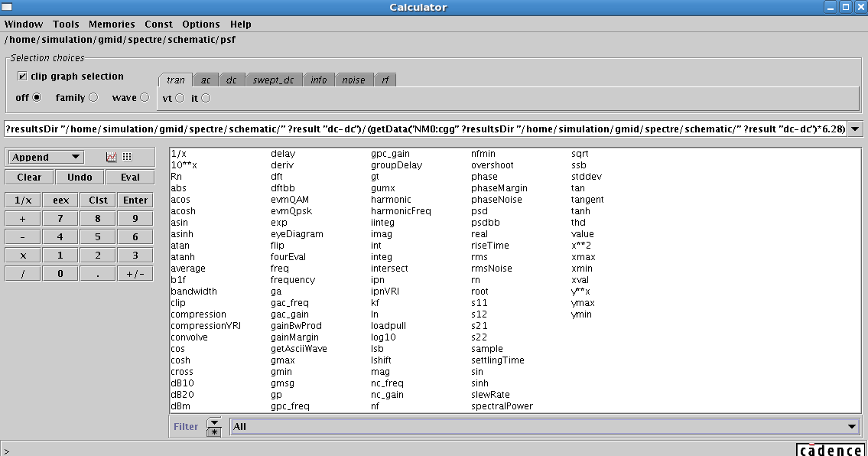Switch to the swept_dc tab
The width and height of the screenshot is (868, 456).
[x=273, y=80]
